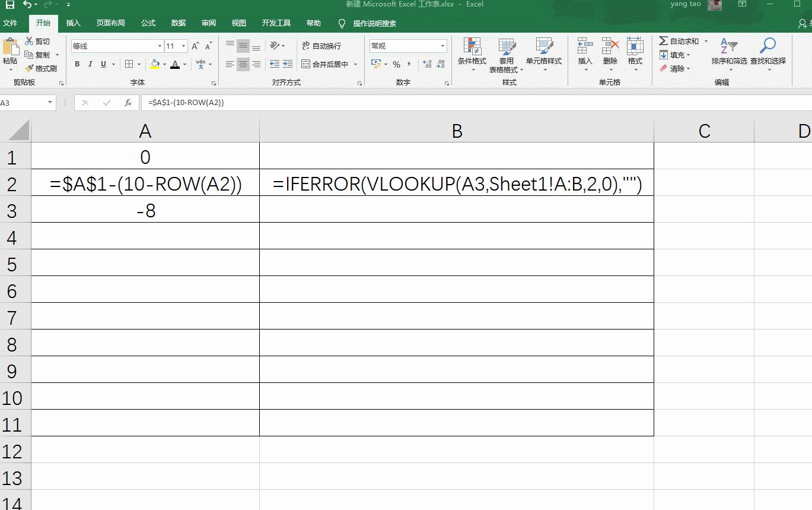Toggle Wrap Text (自动换行)
The height and width of the screenshot is (510, 812).
pos(321,46)
